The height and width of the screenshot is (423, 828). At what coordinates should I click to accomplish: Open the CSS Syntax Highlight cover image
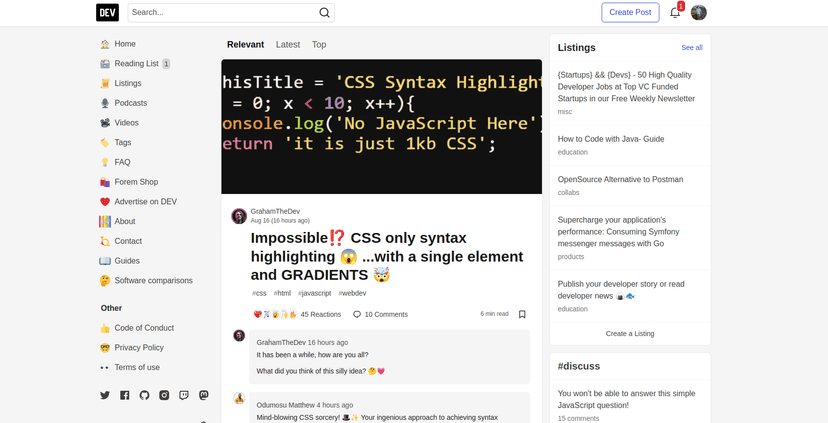(x=382, y=127)
